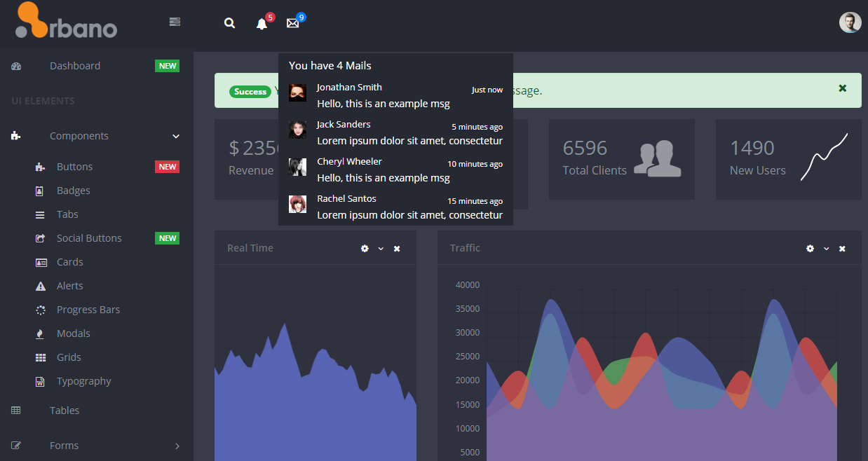
Task: Collapse the Traffic widget chevron
Action: (826, 249)
